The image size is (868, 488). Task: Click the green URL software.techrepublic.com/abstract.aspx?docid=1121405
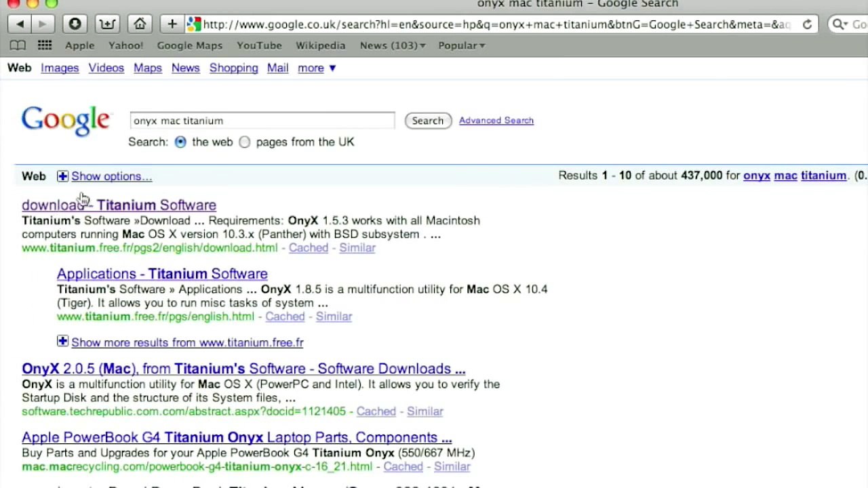tap(184, 411)
